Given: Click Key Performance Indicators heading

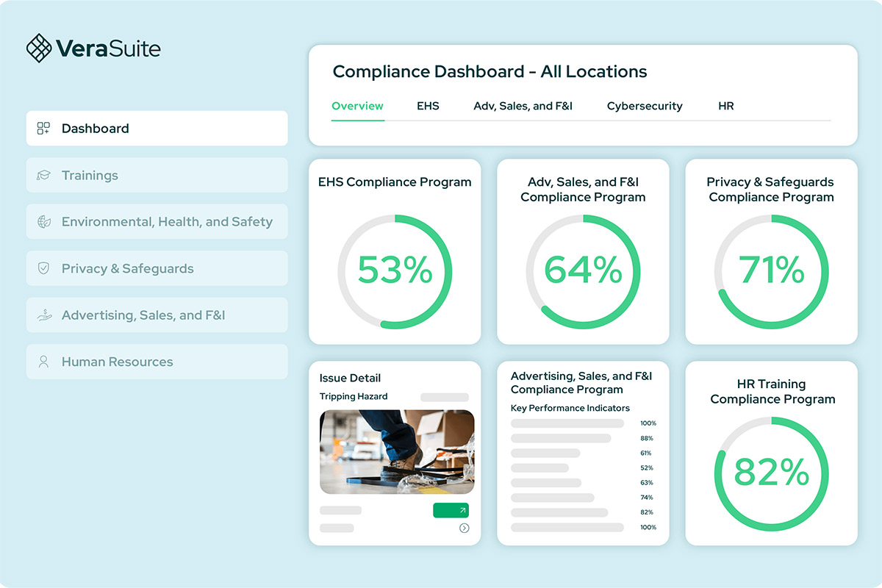Looking at the screenshot, I should coord(570,408).
